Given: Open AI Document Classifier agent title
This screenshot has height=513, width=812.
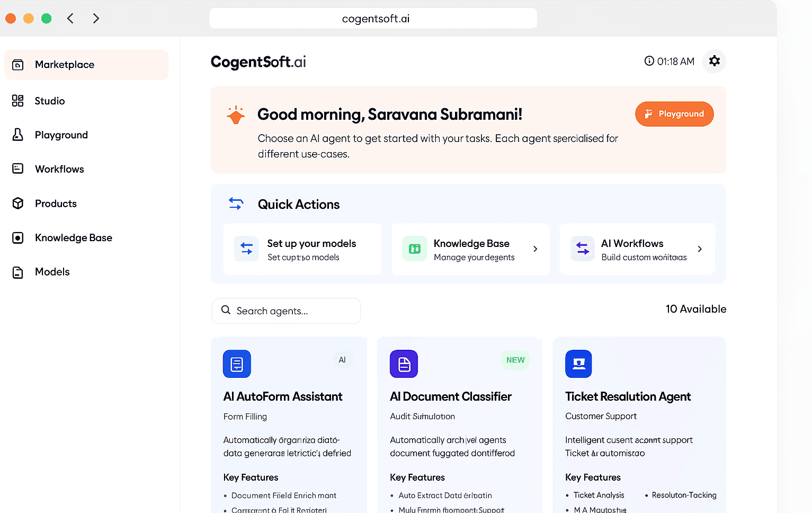Looking at the screenshot, I should (451, 396).
